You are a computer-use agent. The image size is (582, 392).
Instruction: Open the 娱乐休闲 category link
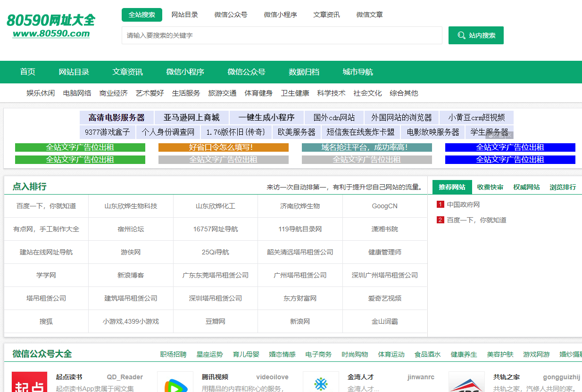[x=41, y=93]
